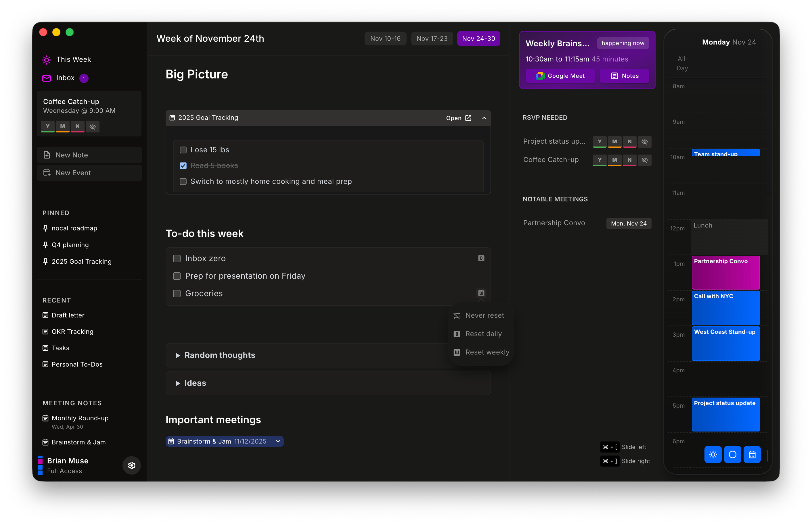Select the calendar month-view icon at bottom right
This screenshot has width=812, height=524.
(x=752, y=454)
